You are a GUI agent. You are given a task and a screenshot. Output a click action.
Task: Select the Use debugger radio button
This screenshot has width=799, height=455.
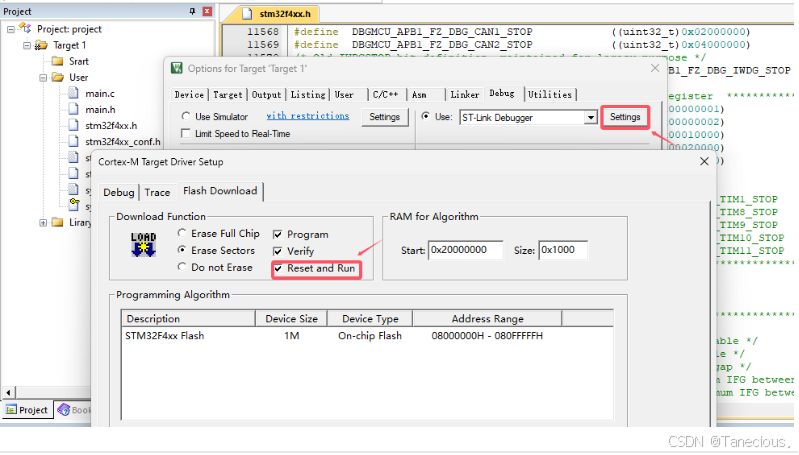pyautogui.click(x=425, y=116)
